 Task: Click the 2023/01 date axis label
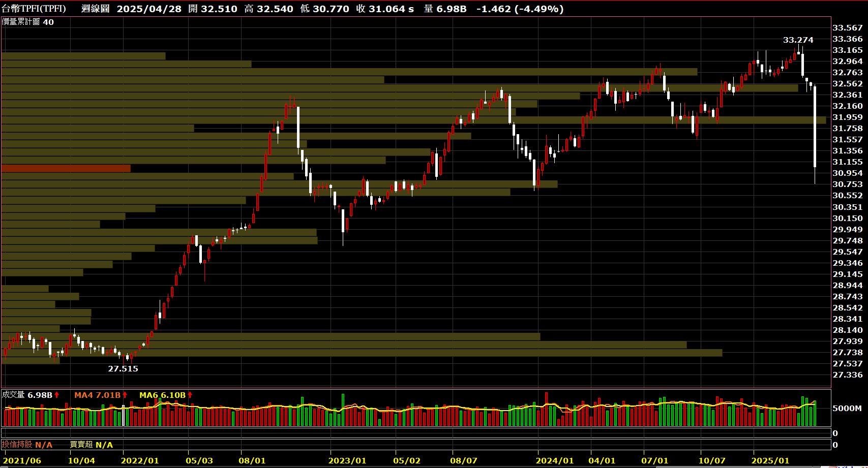tap(347, 460)
